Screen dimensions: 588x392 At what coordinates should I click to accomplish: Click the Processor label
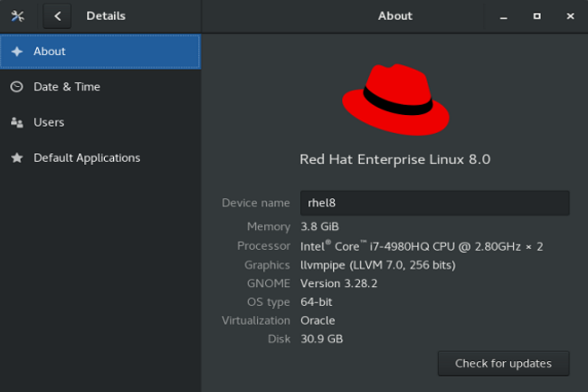pyautogui.click(x=263, y=246)
